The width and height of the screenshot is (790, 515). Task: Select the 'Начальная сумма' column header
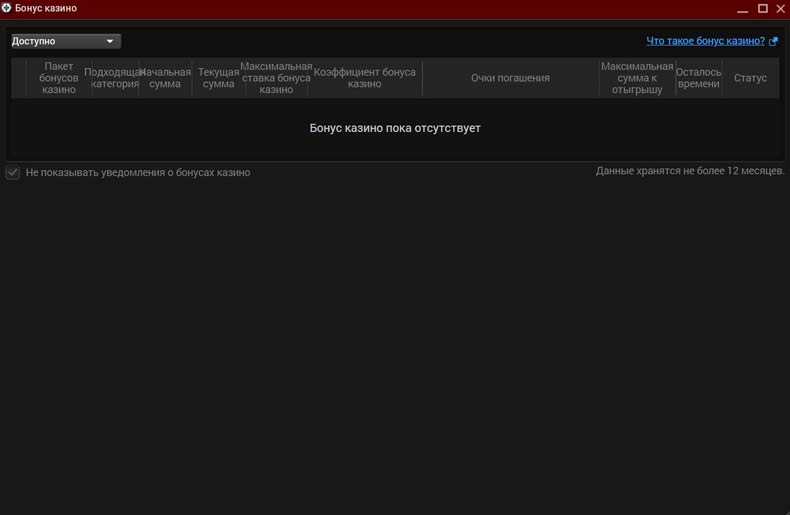click(165, 78)
